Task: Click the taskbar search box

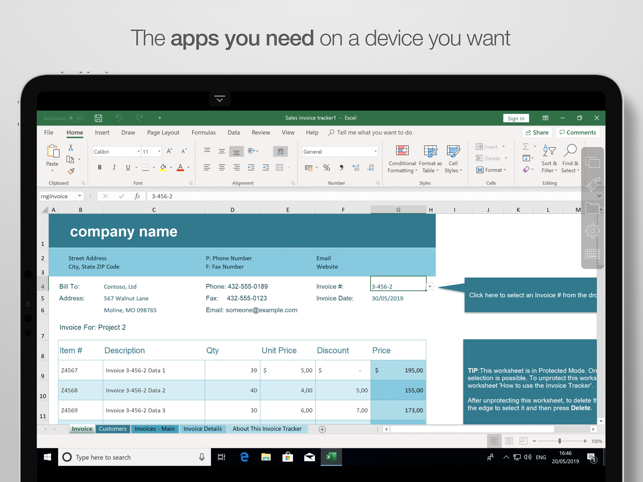Action: coord(135,457)
